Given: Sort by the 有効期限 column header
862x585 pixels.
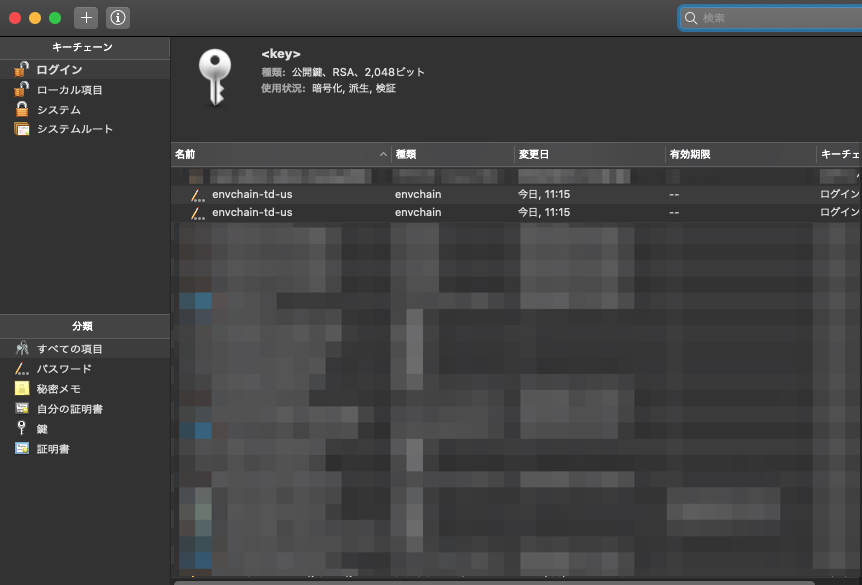Looking at the screenshot, I should click(741, 154).
